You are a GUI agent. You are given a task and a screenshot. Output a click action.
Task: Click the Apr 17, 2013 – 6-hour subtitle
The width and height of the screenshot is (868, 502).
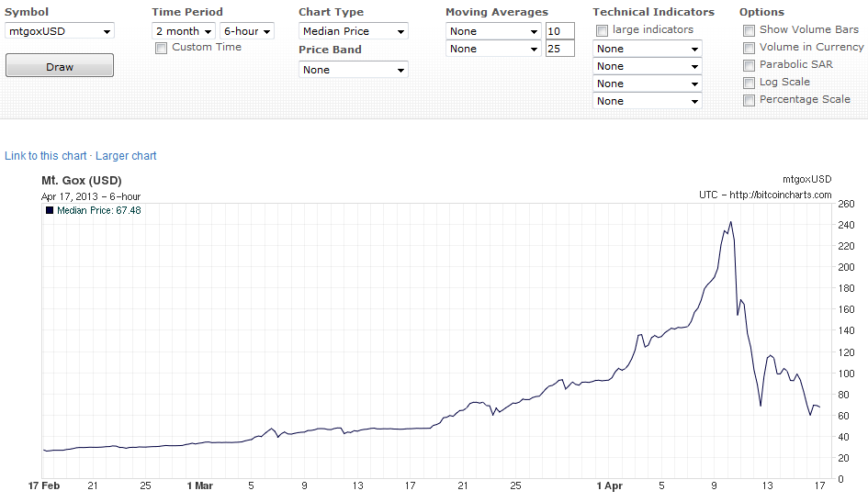tap(91, 196)
